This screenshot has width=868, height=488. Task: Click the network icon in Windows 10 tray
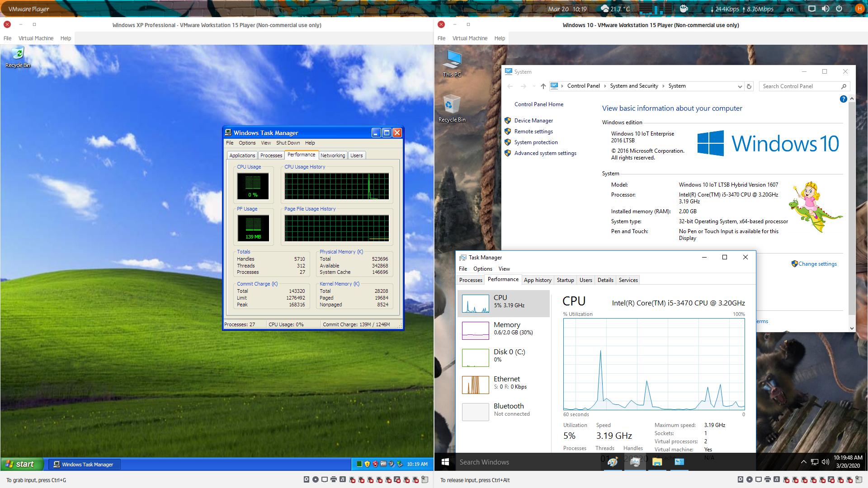(814, 462)
